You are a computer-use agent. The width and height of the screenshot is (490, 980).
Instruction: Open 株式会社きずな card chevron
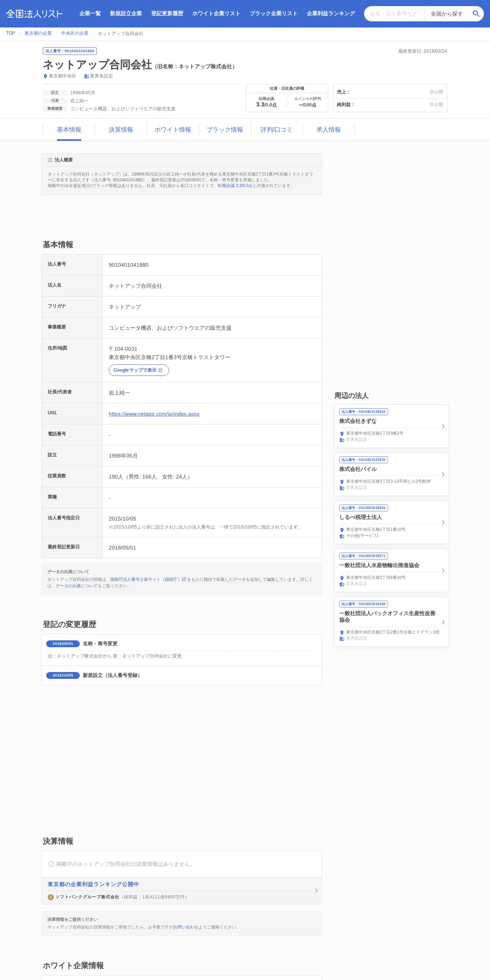(443, 426)
